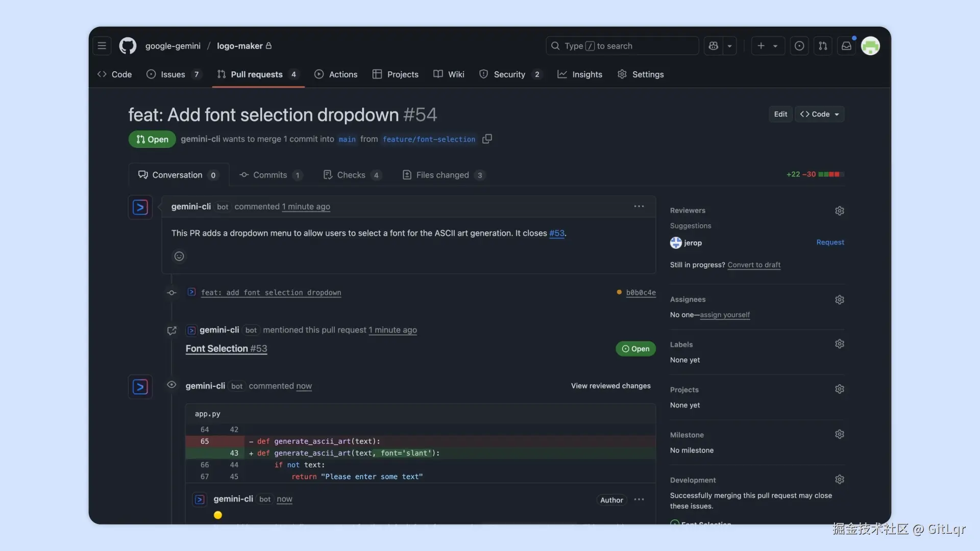
Task: Open the main base branch link
Action: click(347, 139)
